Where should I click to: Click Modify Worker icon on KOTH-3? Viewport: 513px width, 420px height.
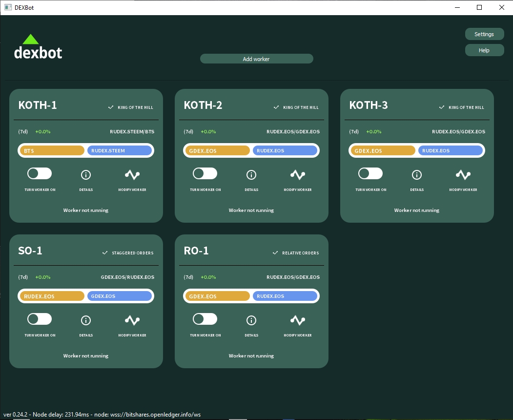click(x=463, y=175)
